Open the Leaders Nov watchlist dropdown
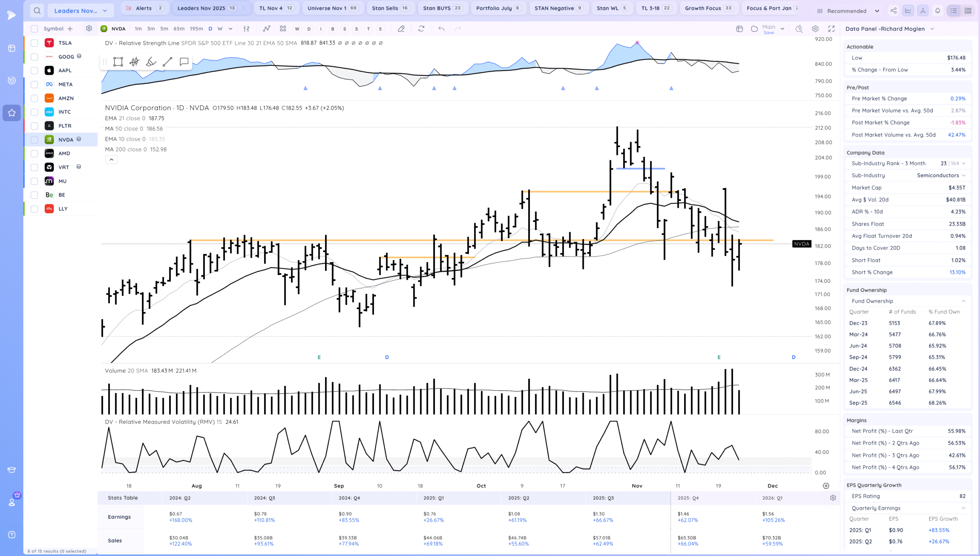This screenshot has width=980, height=556. (80, 11)
